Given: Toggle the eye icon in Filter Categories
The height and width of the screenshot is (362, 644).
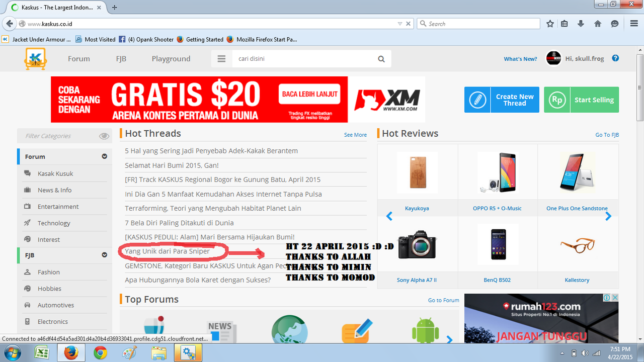Looking at the screenshot, I should click(x=104, y=136).
